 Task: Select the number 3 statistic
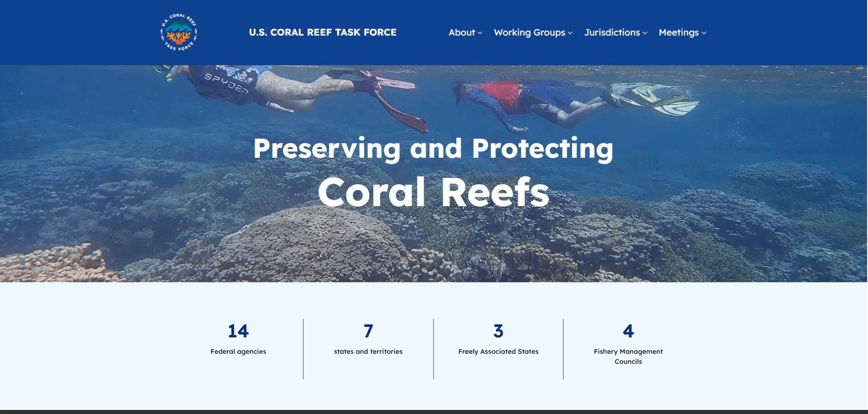coord(498,331)
